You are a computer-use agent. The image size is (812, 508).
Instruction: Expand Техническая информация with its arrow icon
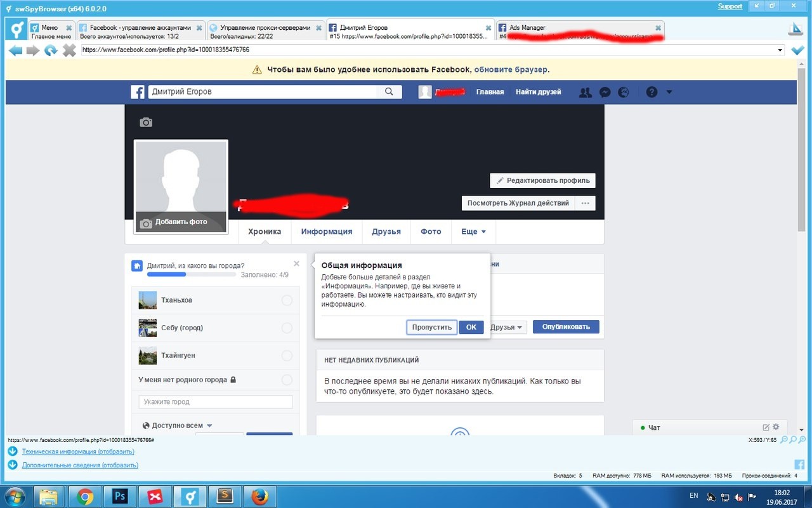(13, 451)
